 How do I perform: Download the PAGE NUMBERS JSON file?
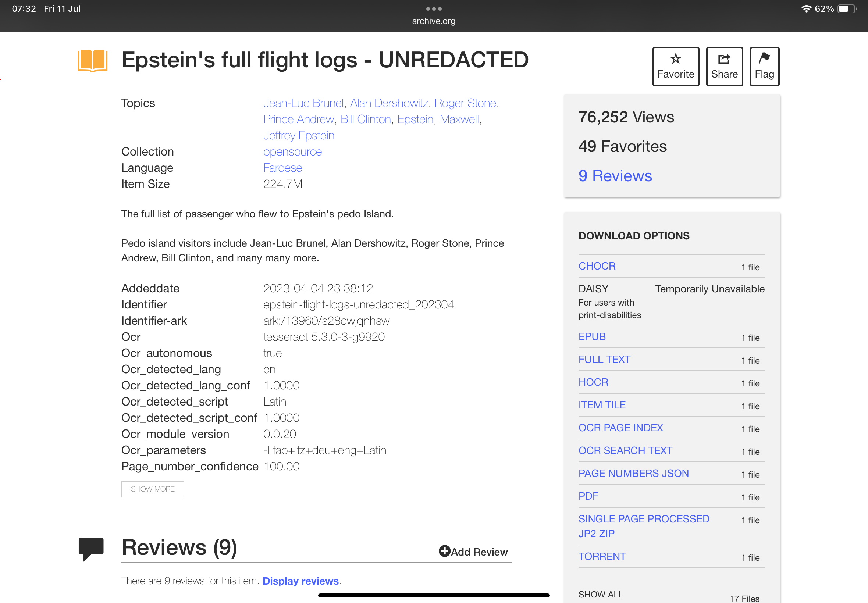(x=634, y=474)
